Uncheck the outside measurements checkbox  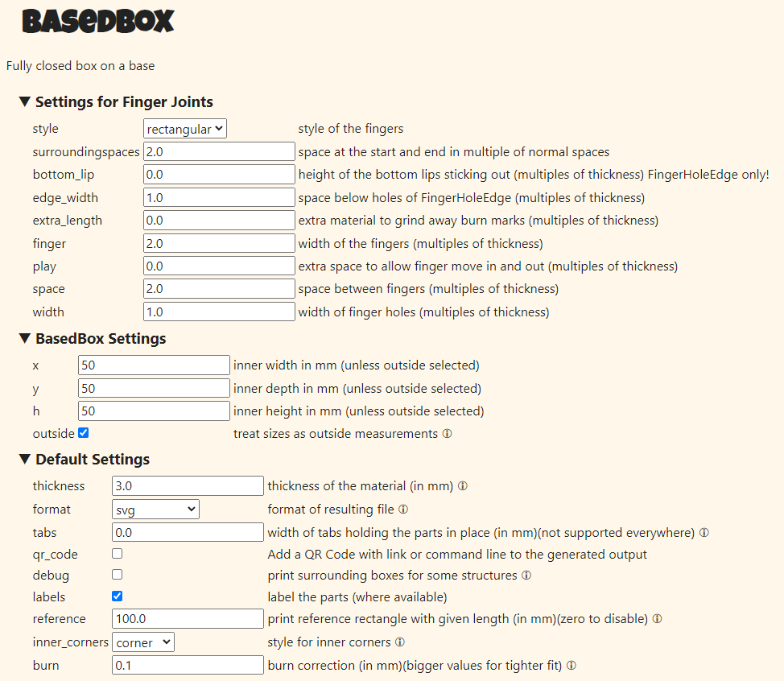pos(84,433)
